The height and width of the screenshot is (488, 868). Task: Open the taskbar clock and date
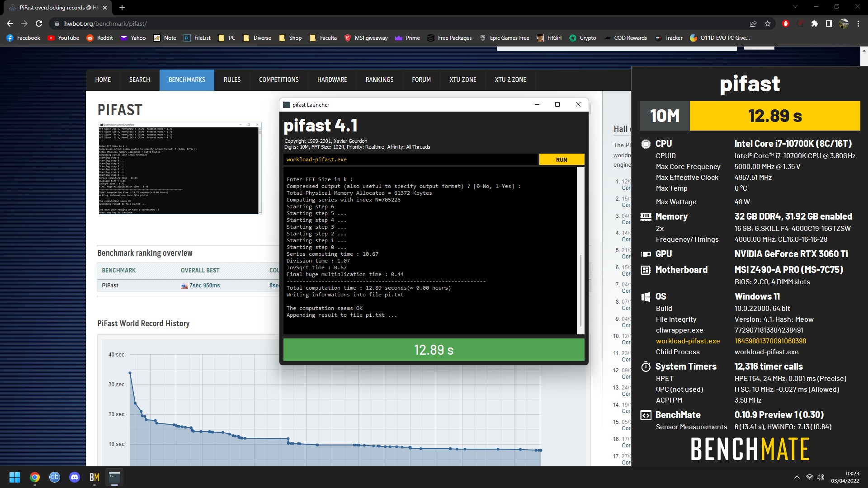[x=845, y=477]
